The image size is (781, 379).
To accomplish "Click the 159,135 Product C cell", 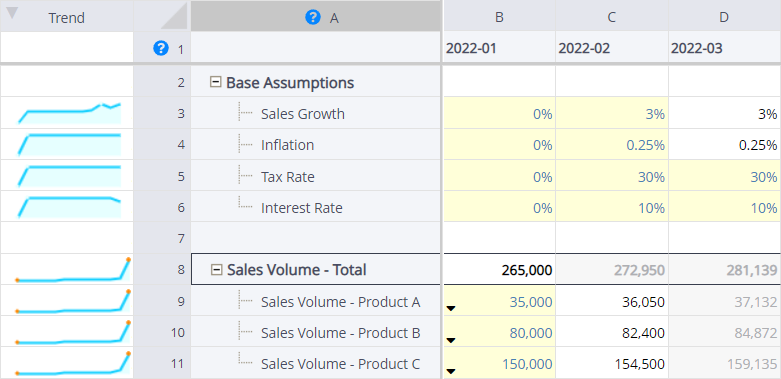I will pyautogui.click(x=724, y=364).
